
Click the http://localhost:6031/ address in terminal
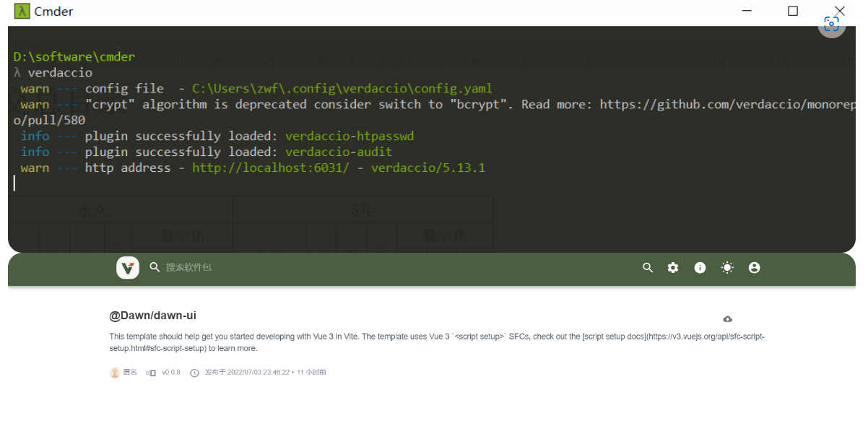click(x=271, y=168)
